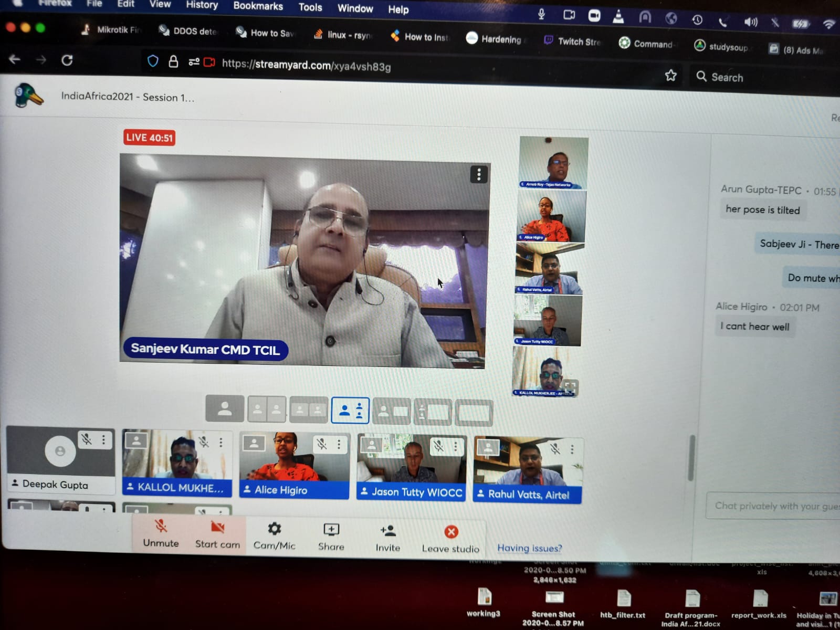Click the Share screen icon

[331, 530]
